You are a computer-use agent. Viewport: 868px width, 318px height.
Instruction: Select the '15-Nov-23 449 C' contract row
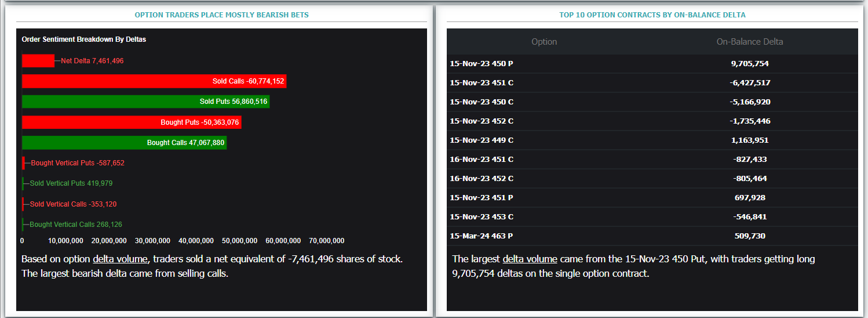pyautogui.click(x=652, y=140)
